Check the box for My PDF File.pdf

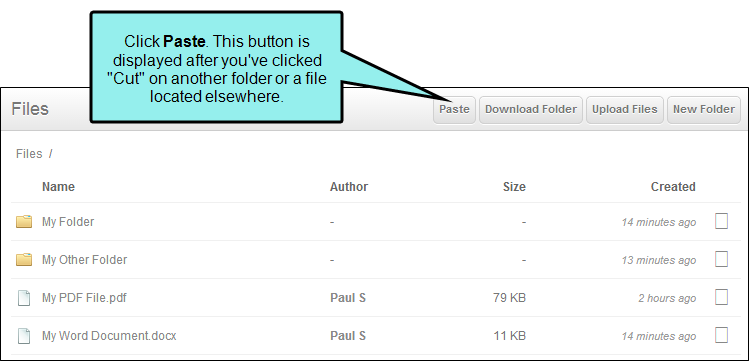coord(721,297)
